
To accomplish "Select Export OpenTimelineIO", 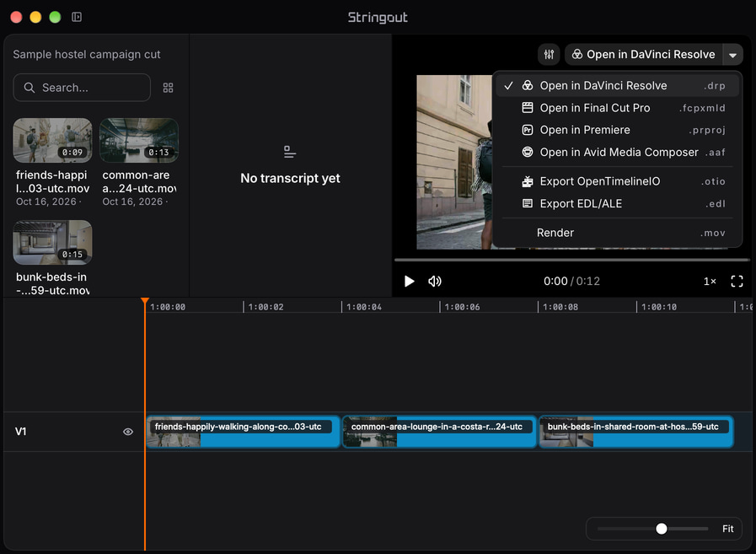I will tap(617, 181).
